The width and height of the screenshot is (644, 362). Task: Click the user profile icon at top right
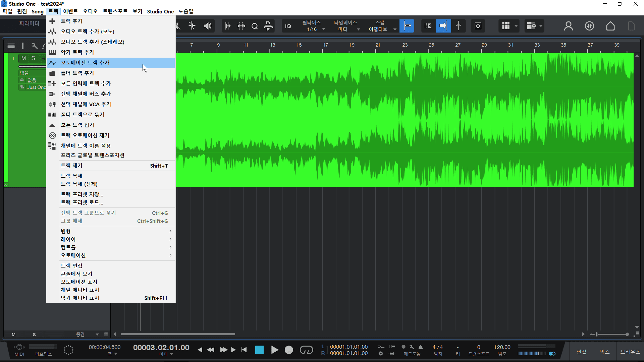click(569, 26)
